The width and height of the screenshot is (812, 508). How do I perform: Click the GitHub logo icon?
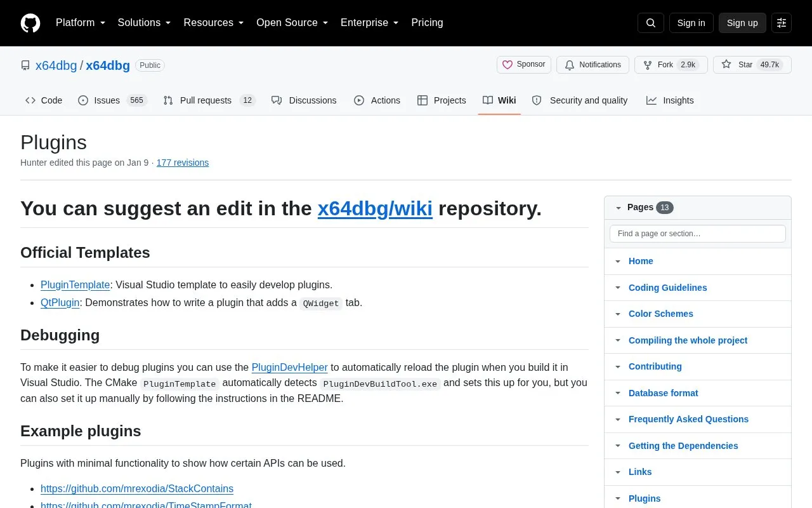(x=30, y=23)
